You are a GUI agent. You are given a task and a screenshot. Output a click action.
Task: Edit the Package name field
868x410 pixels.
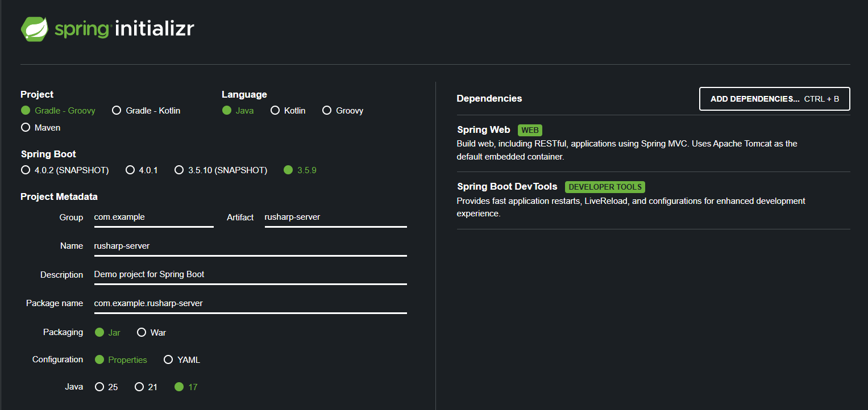250,304
